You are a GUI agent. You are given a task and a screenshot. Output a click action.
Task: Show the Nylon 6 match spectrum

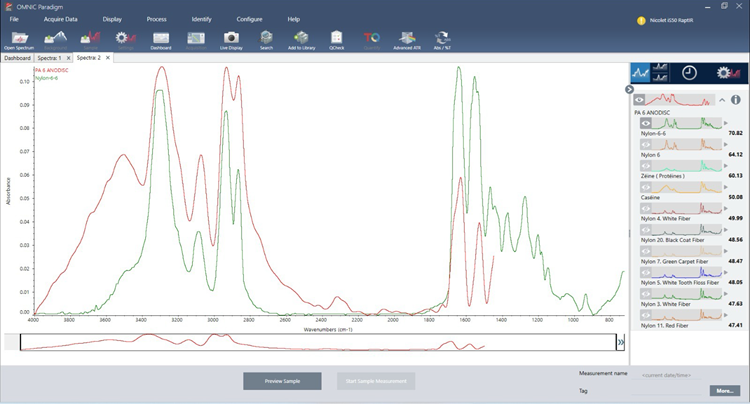coord(646,144)
